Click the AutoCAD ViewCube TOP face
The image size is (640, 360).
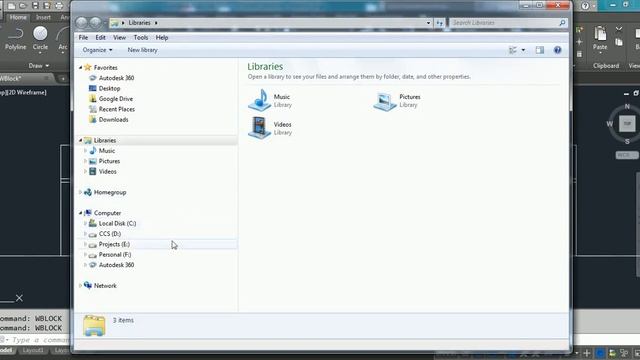[x=627, y=124]
